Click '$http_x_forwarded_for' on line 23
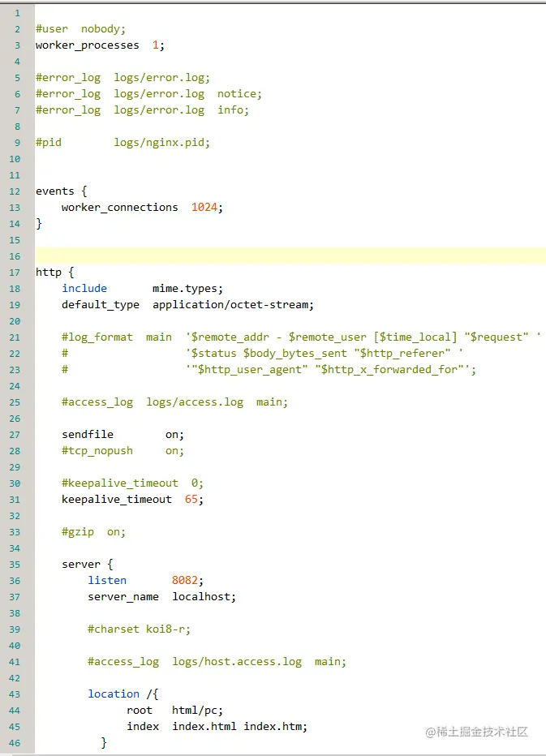The image size is (546, 756). coord(389,370)
